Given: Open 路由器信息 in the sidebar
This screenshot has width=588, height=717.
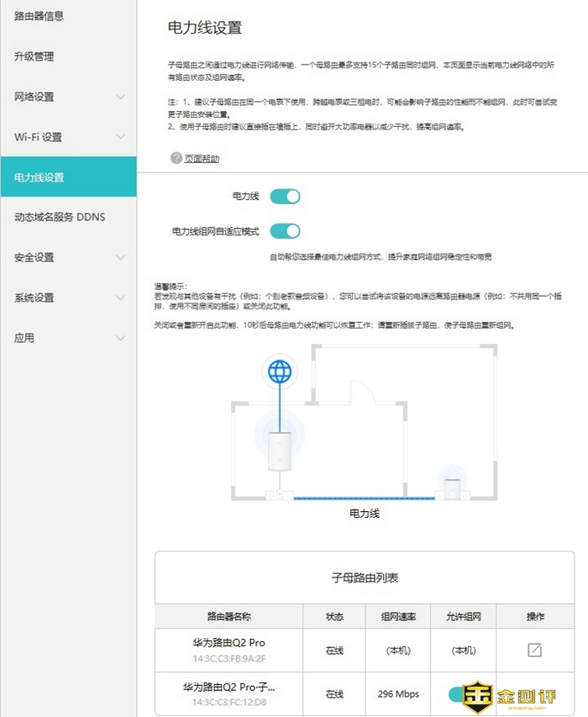Looking at the screenshot, I should pos(39,16).
